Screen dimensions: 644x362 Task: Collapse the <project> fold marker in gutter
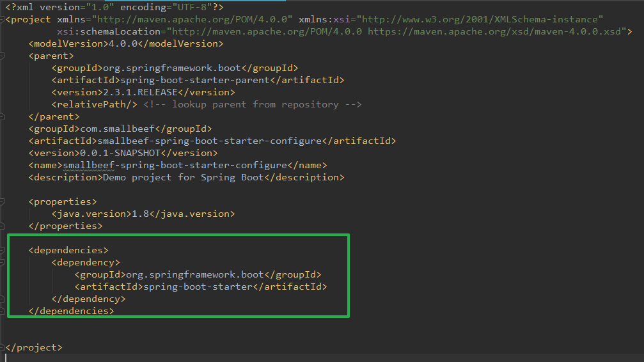(2, 19)
